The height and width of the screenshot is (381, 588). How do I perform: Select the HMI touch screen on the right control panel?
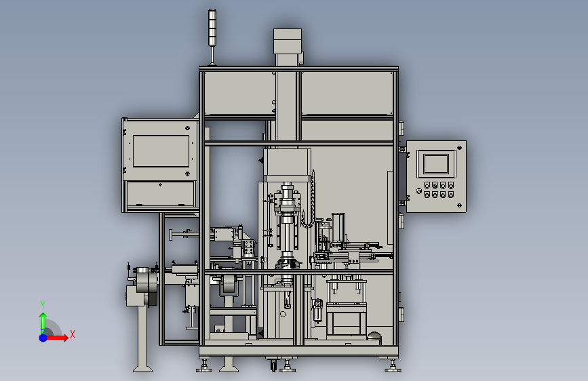coord(436,164)
